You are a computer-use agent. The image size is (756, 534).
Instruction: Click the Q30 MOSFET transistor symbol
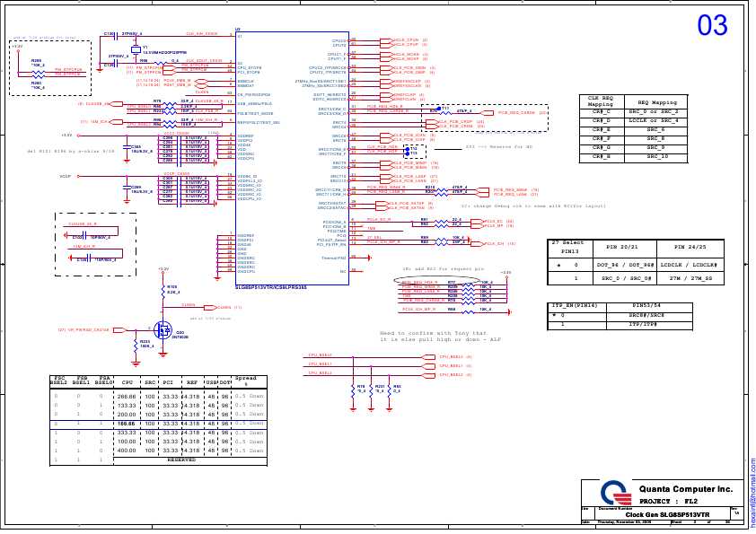pyautogui.click(x=163, y=330)
